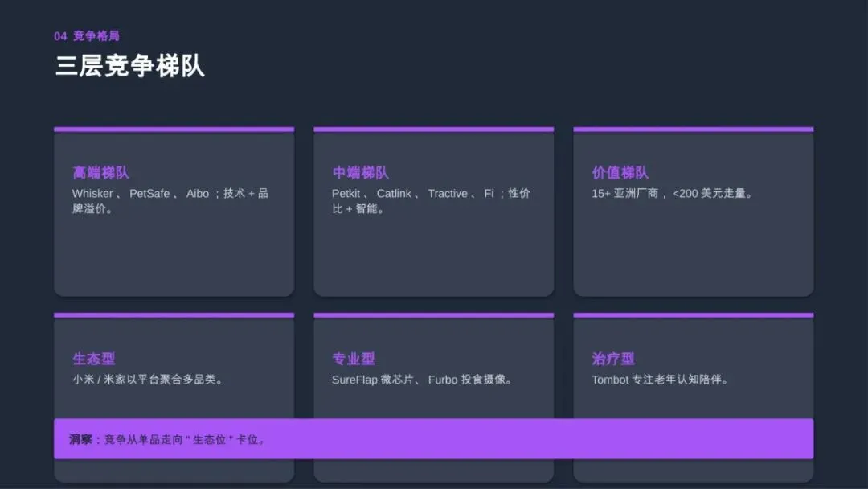
Task: Select the text starting "Whisker、PetSafe、Aibo"
Action: pos(170,201)
